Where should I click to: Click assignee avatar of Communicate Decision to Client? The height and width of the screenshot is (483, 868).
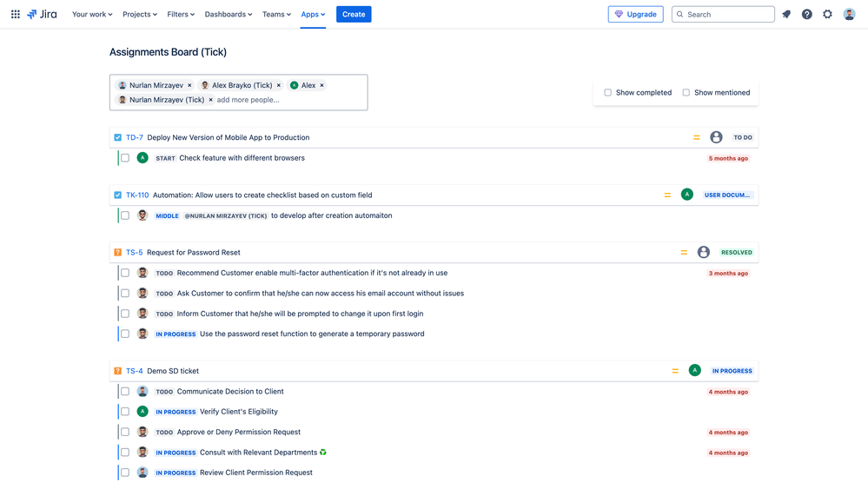tap(142, 391)
